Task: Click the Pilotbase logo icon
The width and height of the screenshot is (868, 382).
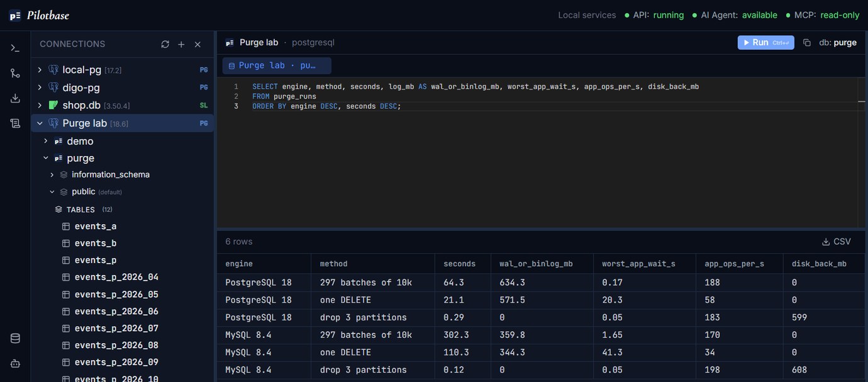Action: (15, 16)
